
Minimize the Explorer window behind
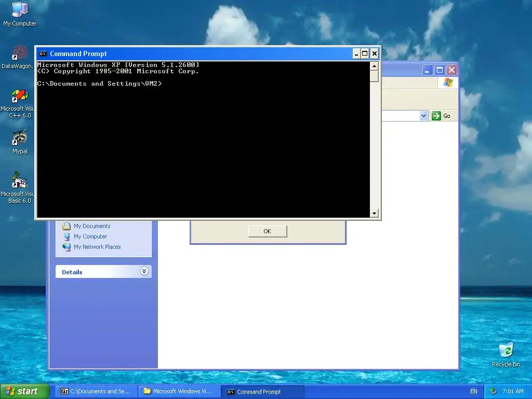428,70
